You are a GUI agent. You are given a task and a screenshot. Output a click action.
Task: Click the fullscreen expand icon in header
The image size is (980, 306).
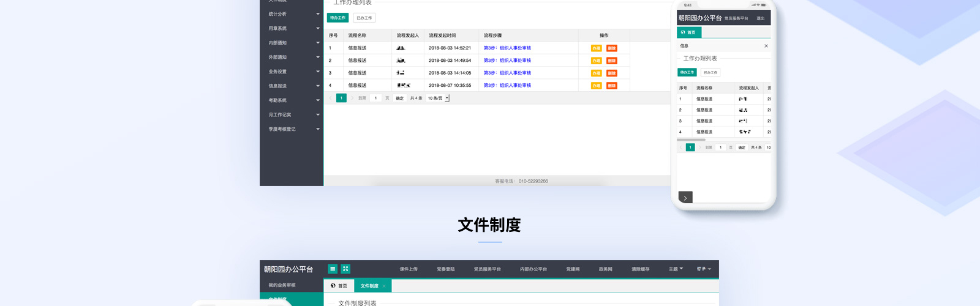coord(345,269)
